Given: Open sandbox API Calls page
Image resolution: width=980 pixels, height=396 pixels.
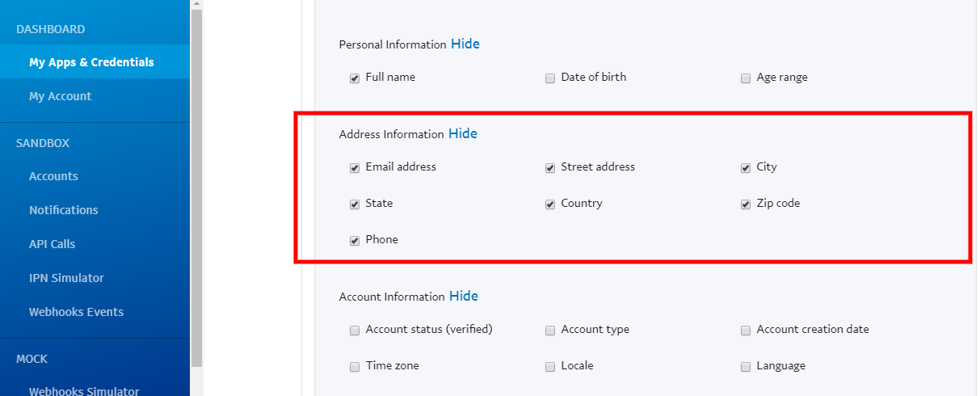Looking at the screenshot, I should [52, 244].
